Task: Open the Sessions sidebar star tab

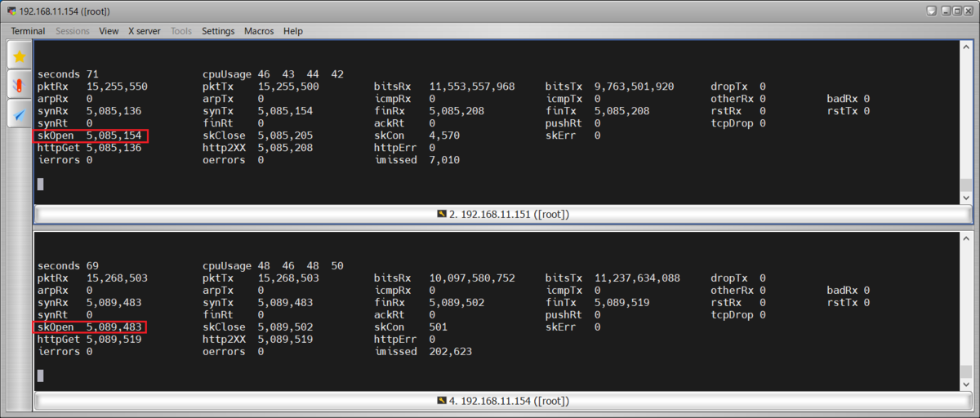Action: (20, 56)
